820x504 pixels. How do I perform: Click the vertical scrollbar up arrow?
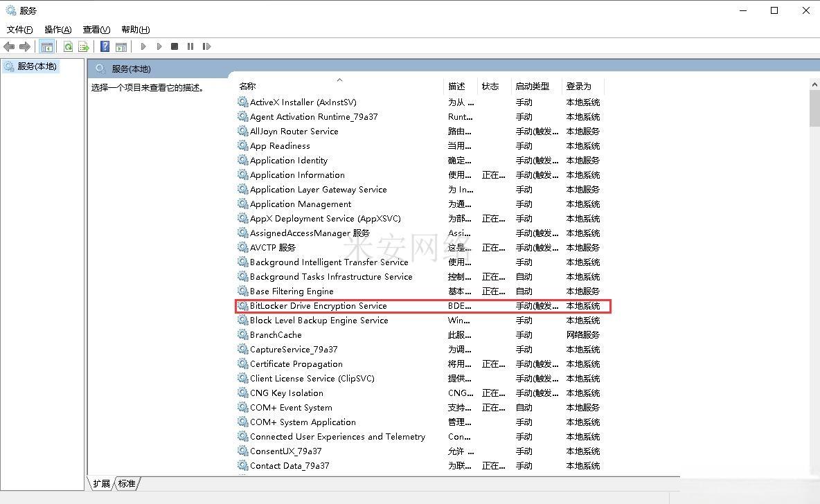814,84
